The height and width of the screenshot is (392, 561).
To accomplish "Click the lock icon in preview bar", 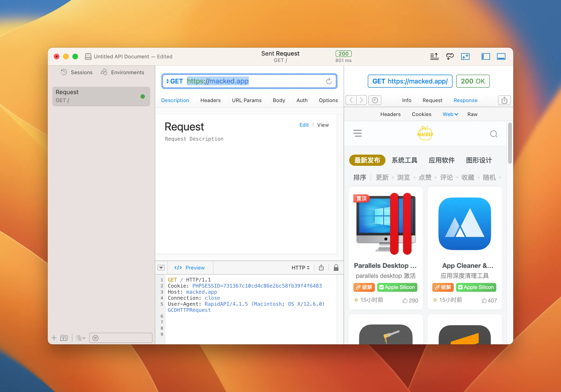I will pyautogui.click(x=336, y=268).
